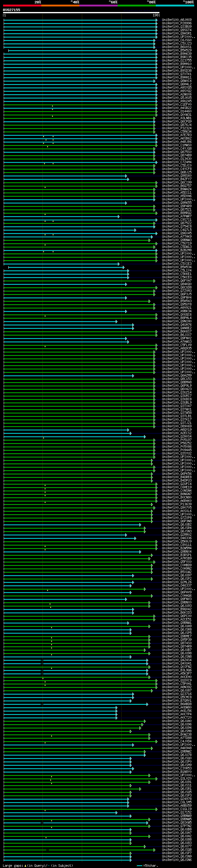Select the UniRef100_Q33BU9 label
The image size is (197, 868).
[176, 26]
